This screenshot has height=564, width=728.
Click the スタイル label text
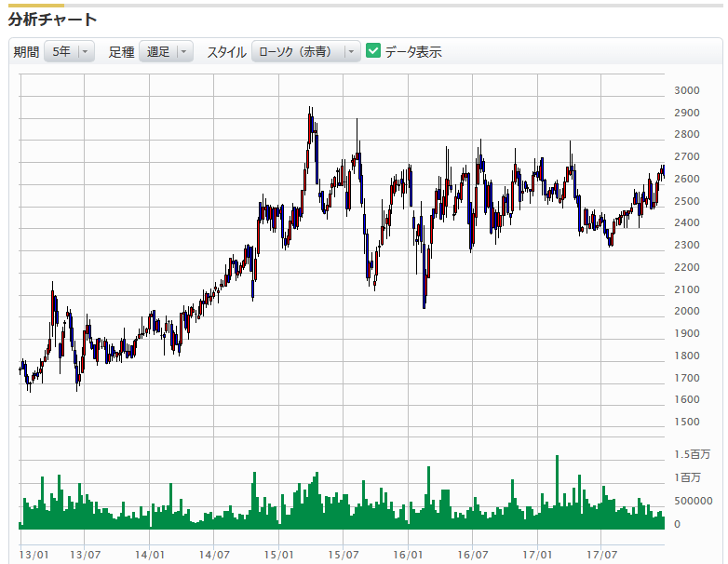(225, 52)
